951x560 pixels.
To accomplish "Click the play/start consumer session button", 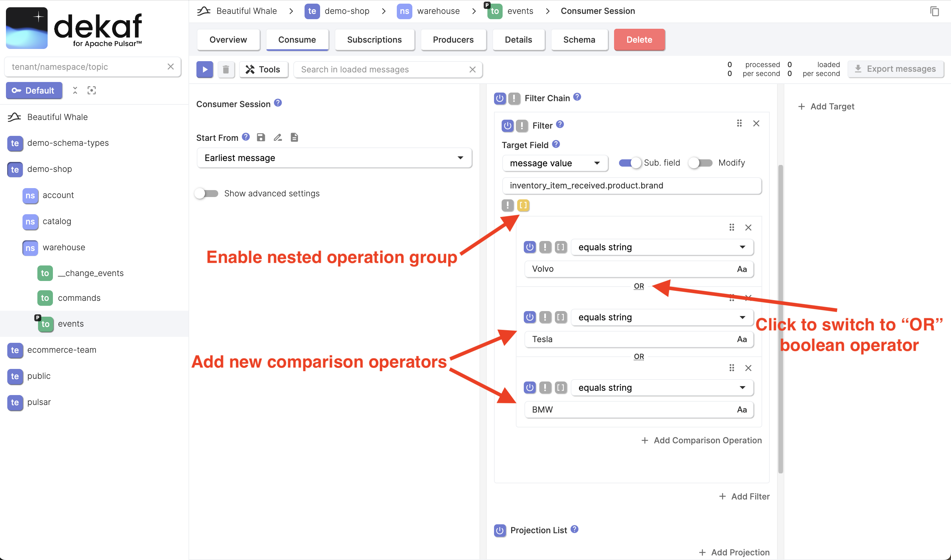I will click(x=205, y=69).
